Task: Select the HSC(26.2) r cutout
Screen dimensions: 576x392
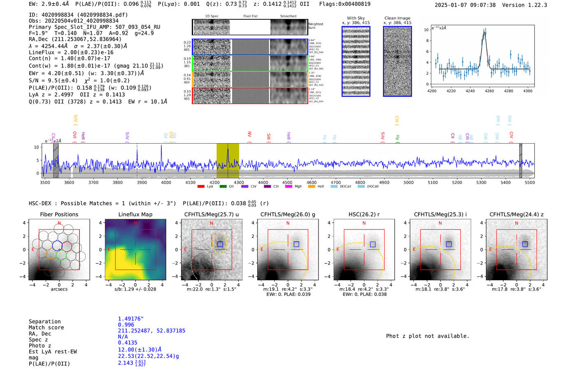Action: click(364, 250)
